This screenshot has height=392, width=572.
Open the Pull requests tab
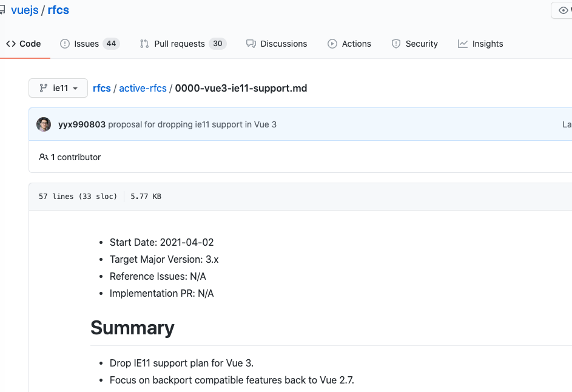tap(183, 44)
